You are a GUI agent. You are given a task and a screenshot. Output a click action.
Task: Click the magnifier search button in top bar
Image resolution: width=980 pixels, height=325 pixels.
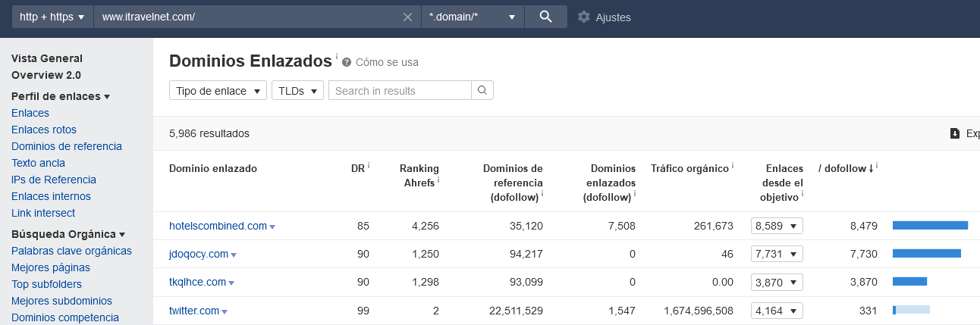(545, 17)
